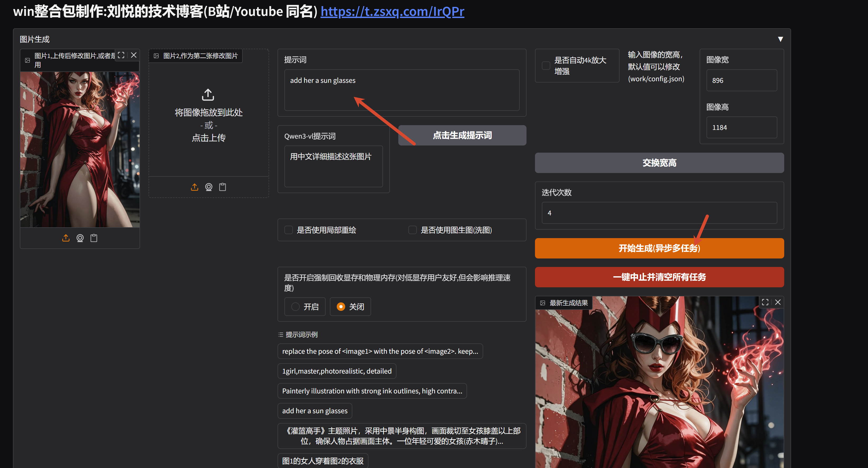The width and height of the screenshot is (868, 468).
Task: Click 交换宽高 button
Action: click(659, 163)
